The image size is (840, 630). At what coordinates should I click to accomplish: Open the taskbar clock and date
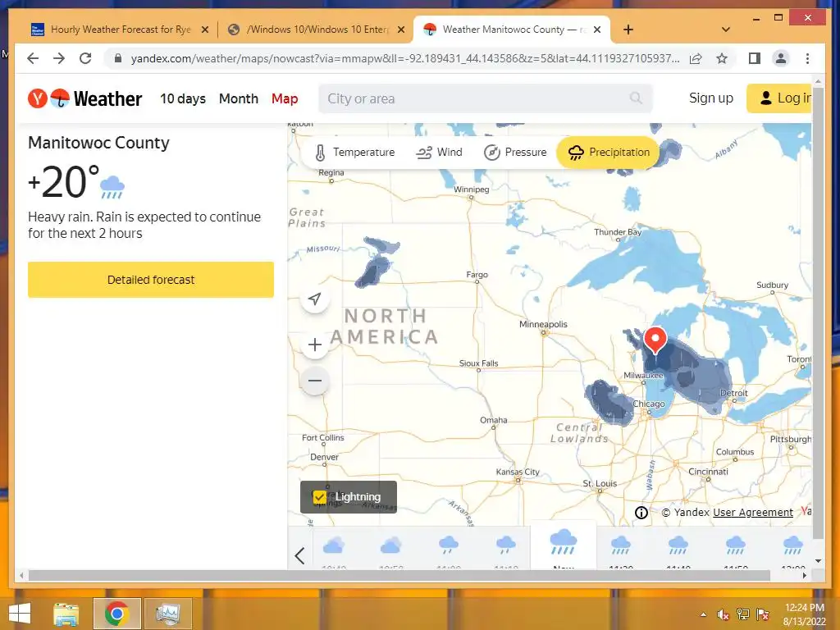point(804,614)
